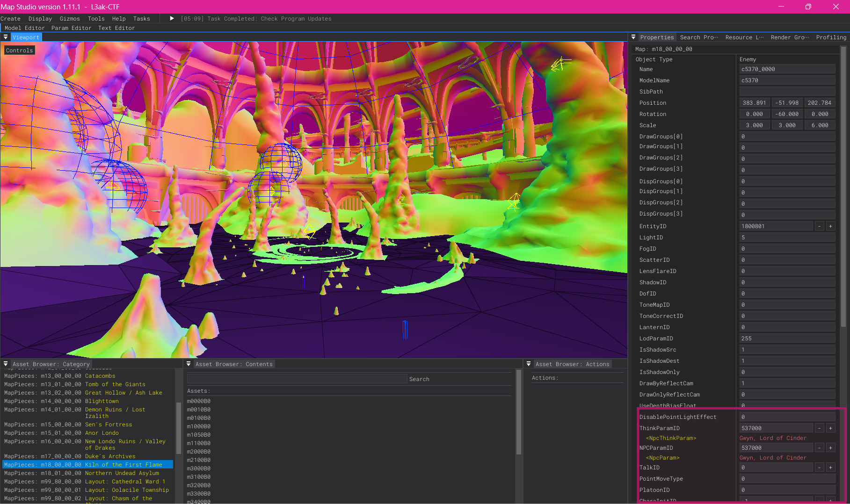Select asset m3200B0 in the contents list
850x504 pixels.
coord(199,485)
